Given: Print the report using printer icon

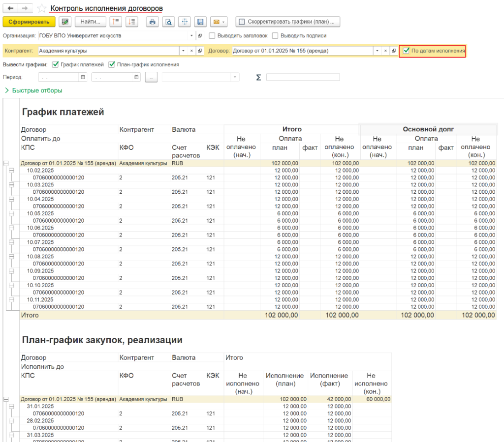Looking at the screenshot, I should [x=153, y=22].
